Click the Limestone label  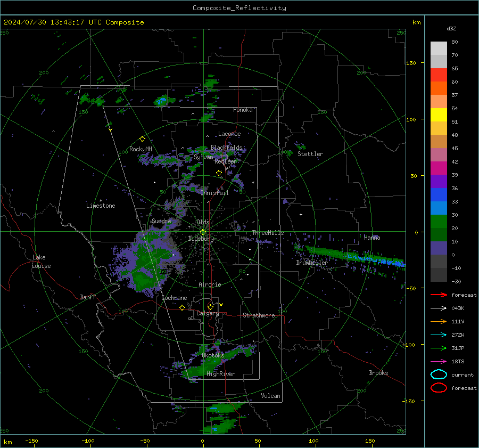click(101, 206)
